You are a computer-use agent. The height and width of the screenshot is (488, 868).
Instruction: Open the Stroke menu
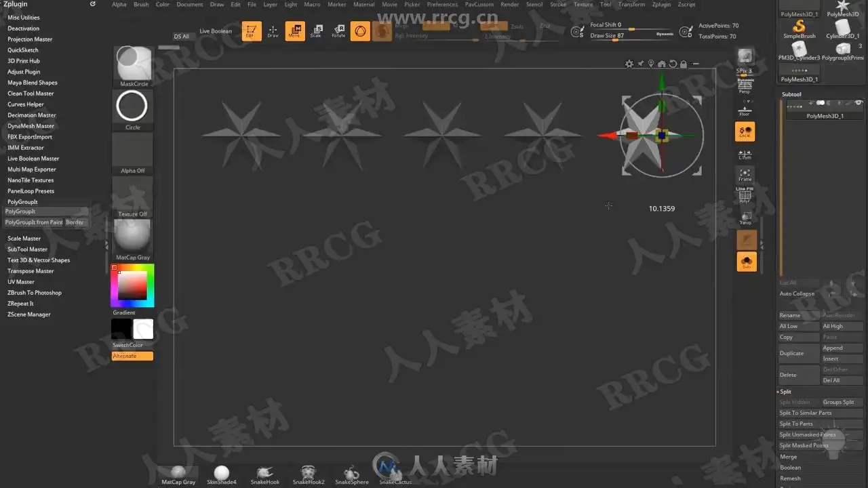point(558,5)
